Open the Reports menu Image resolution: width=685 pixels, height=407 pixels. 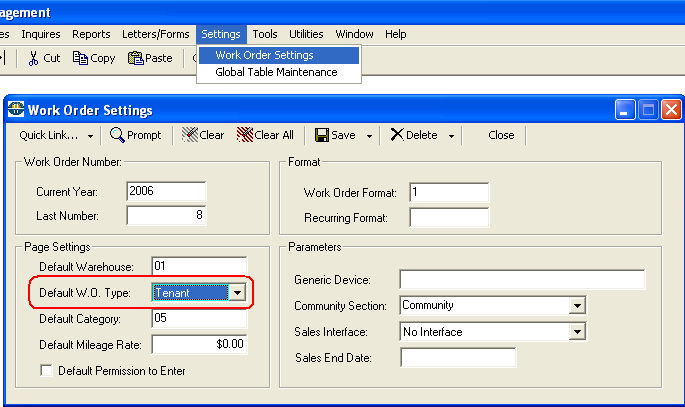click(91, 34)
